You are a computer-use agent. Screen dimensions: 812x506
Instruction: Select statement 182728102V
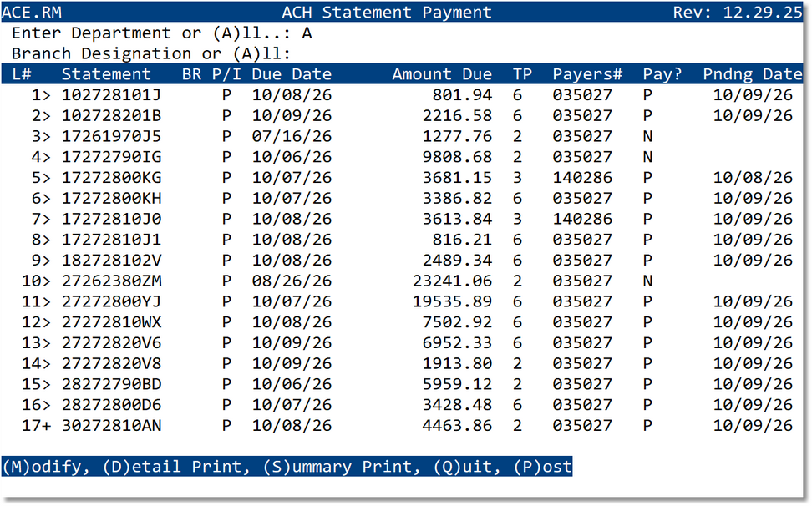pyautogui.click(x=111, y=261)
